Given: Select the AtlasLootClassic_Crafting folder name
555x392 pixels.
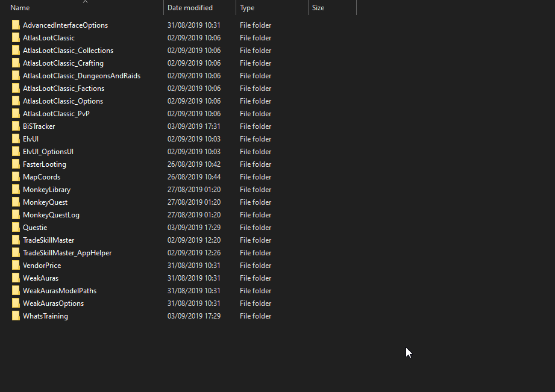Looking at the screenshot, I should tap(63, 63).
